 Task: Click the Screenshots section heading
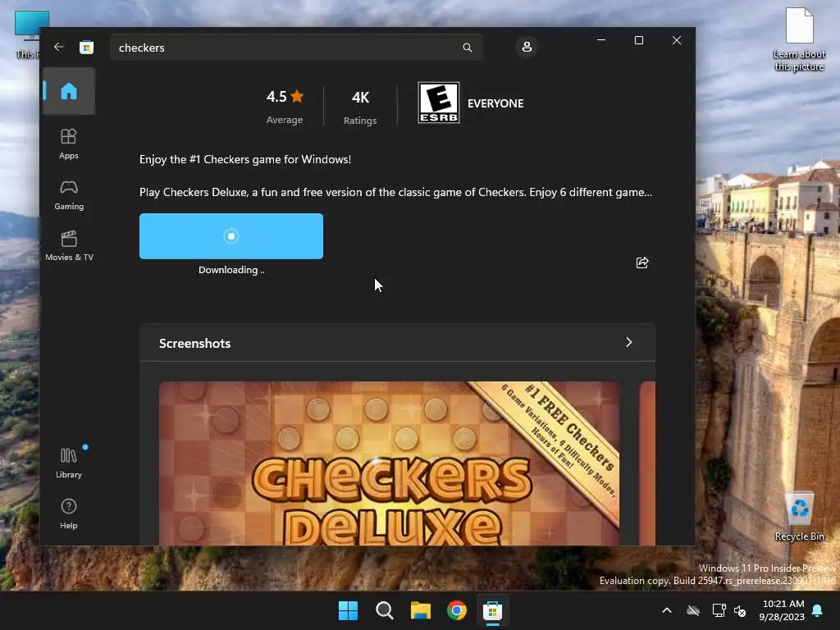tap(195, 344)
